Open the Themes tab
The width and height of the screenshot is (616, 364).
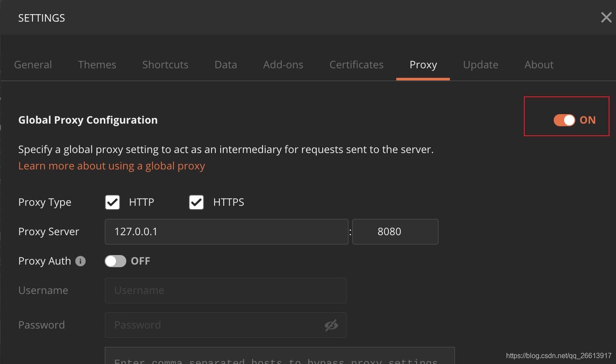(x=97, y=65)
